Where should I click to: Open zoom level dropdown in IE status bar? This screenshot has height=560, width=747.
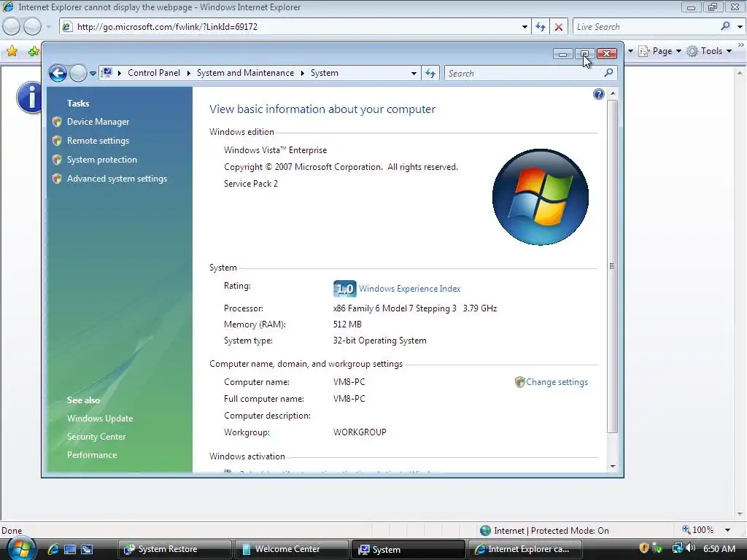727,530
